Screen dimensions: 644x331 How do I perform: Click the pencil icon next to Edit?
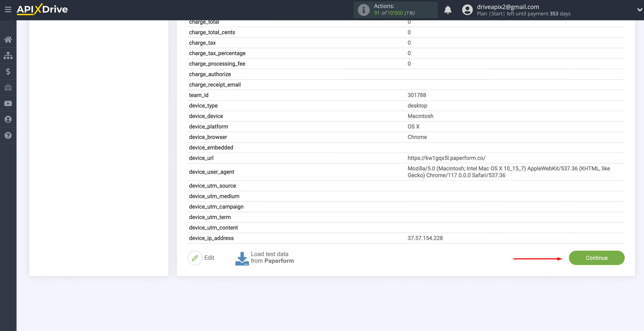pyautogui.click(x=195, y=258)
